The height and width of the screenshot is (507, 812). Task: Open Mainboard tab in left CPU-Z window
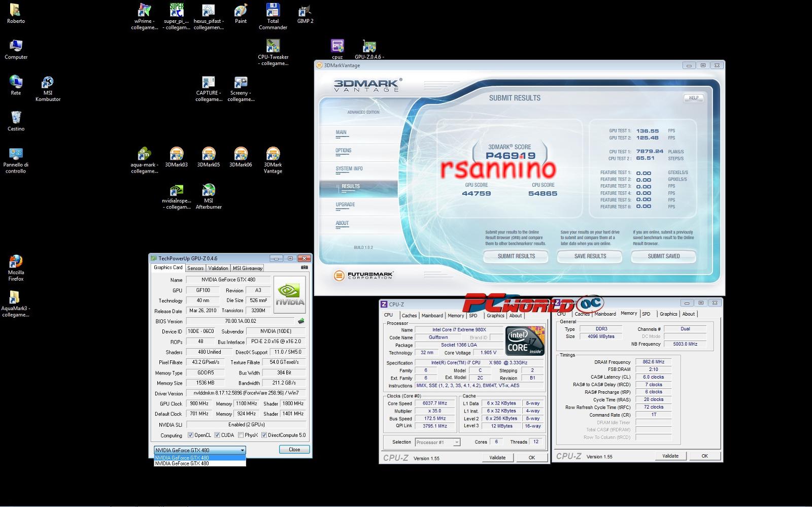tap(432, 315)
